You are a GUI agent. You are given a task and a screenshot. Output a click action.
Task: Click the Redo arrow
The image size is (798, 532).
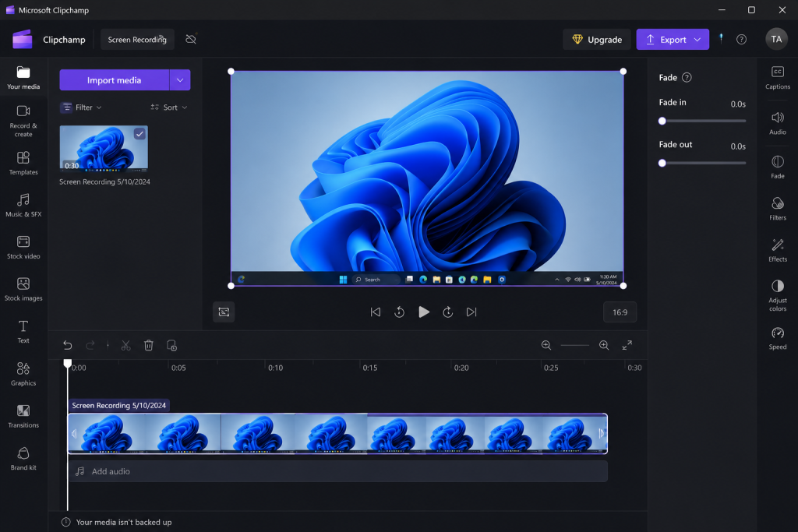(x=90, y=345)
